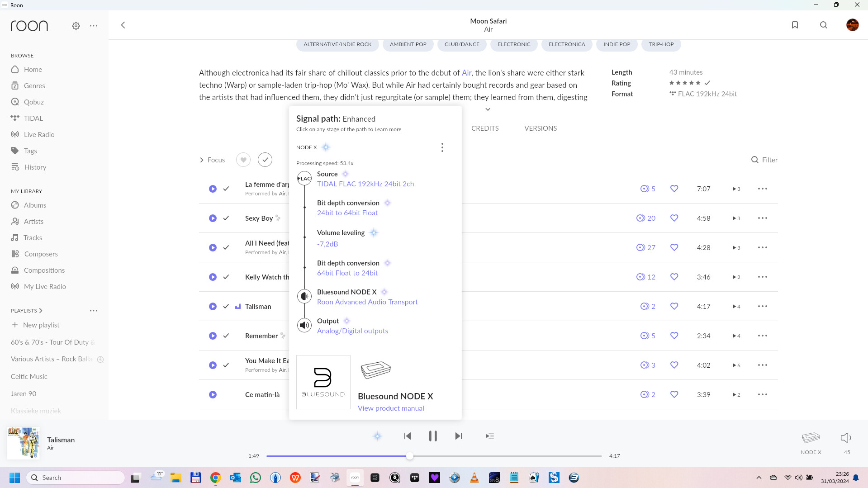Click FLAC source icon in signal path
Screen dimensions: 868x488
click(304, 178)
